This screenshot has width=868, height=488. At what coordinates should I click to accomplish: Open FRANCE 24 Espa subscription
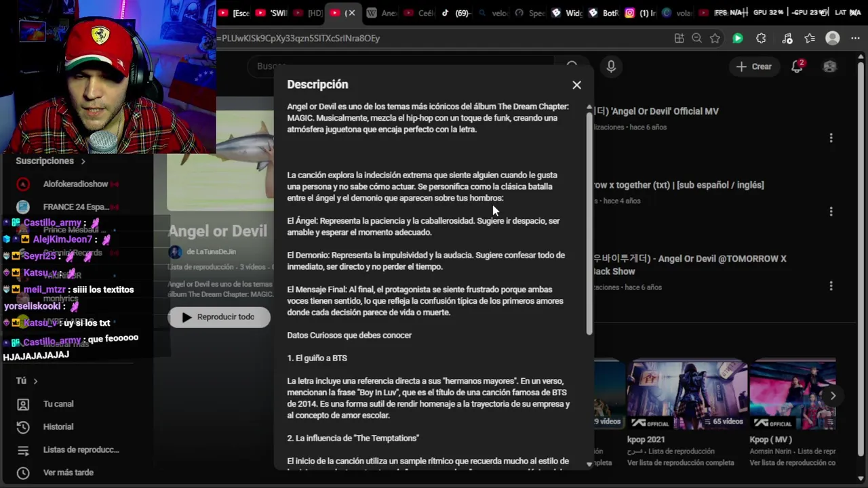[76, 207]
